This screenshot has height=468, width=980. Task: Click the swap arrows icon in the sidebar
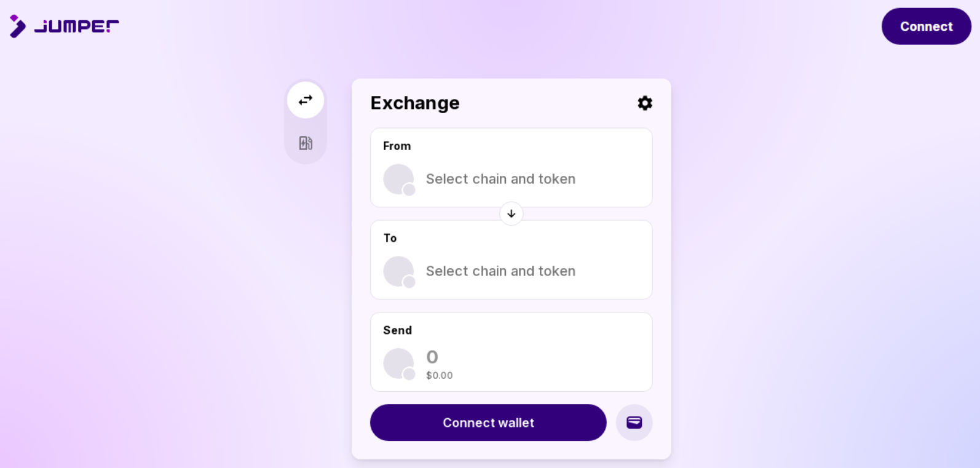305,100
